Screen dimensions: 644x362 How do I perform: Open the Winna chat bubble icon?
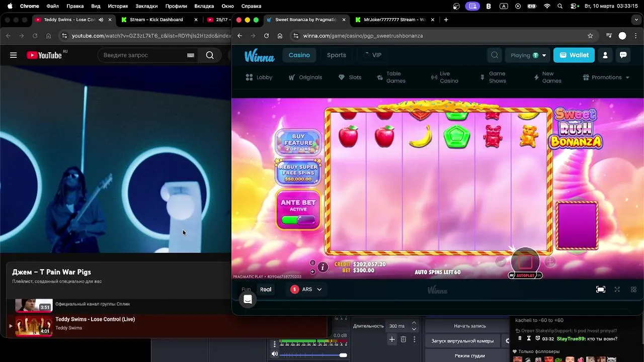point(623,55)
